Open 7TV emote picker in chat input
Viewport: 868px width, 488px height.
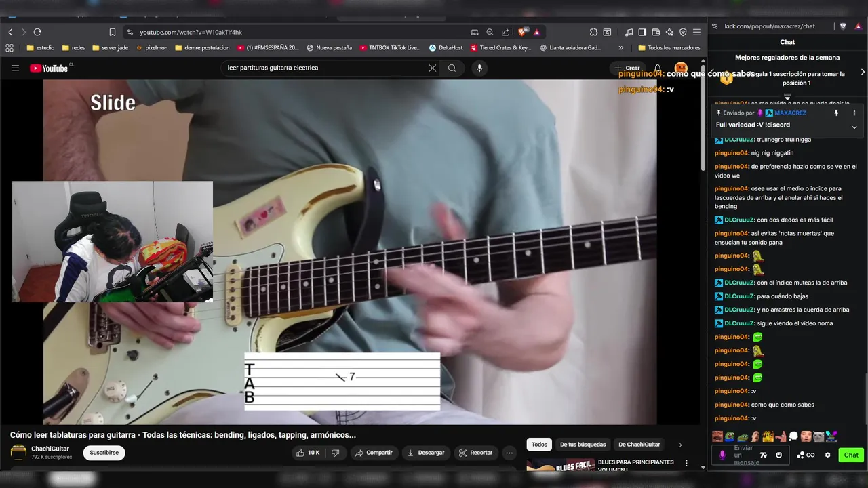click(764, 455)
